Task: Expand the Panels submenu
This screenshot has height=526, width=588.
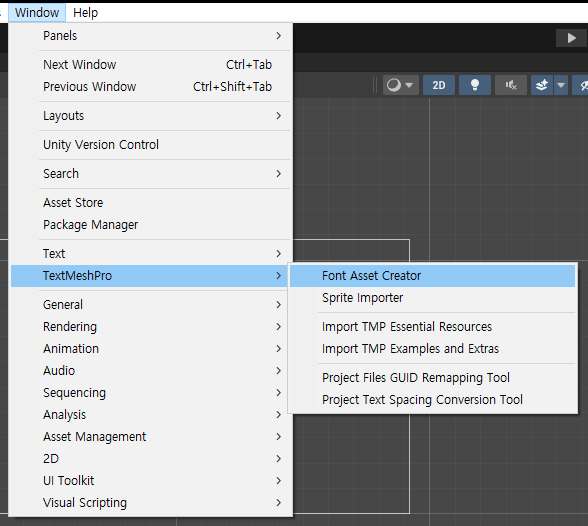Action: (150, 36)
